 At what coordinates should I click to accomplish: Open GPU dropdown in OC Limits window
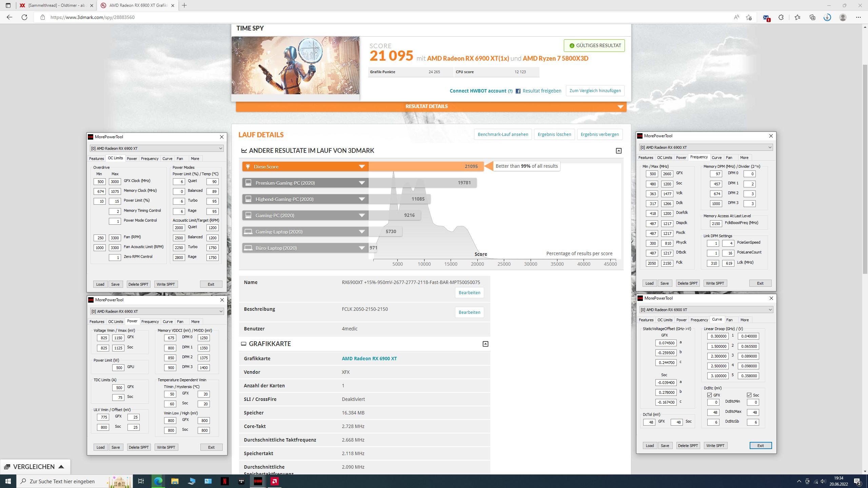click(220, 148)
